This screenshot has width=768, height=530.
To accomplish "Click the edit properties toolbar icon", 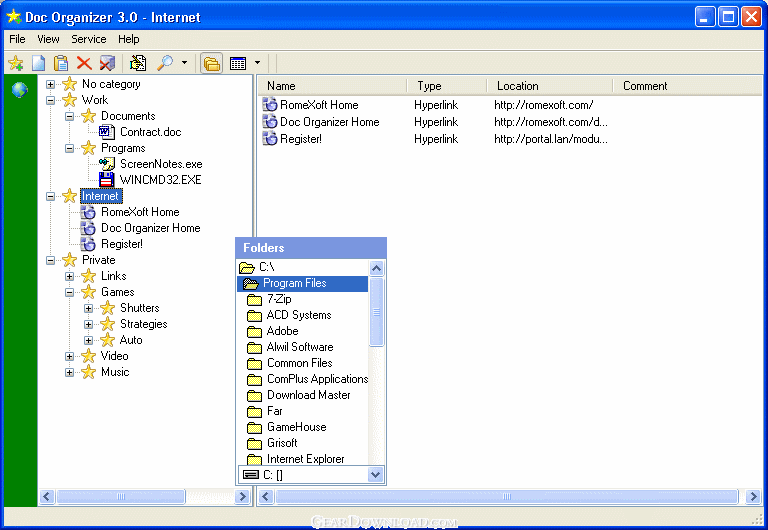I will (x=138, y=63).
